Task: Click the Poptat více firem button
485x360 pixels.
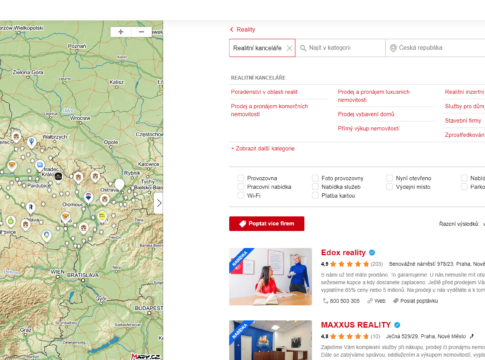Action: (267, 224)
